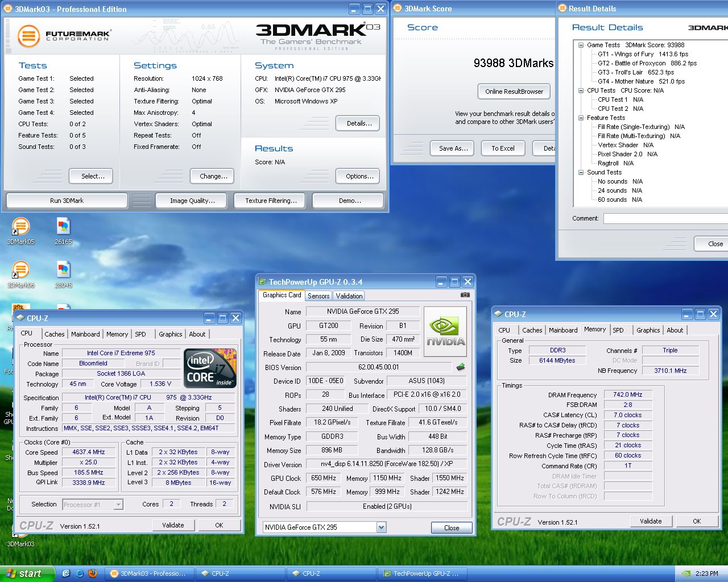Collapse the Feature Tests tree node
The width and height of the screenshot is (728, 582).
[581, 118]
